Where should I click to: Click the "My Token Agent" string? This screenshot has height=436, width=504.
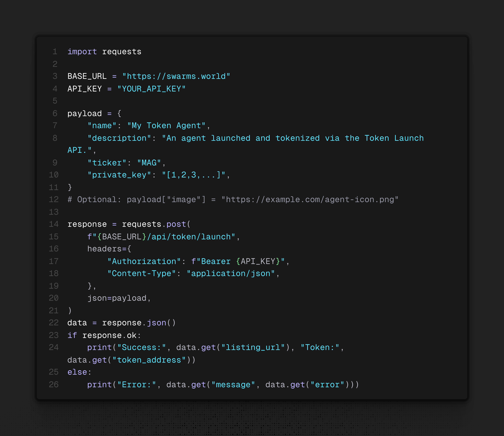point(166,126)
